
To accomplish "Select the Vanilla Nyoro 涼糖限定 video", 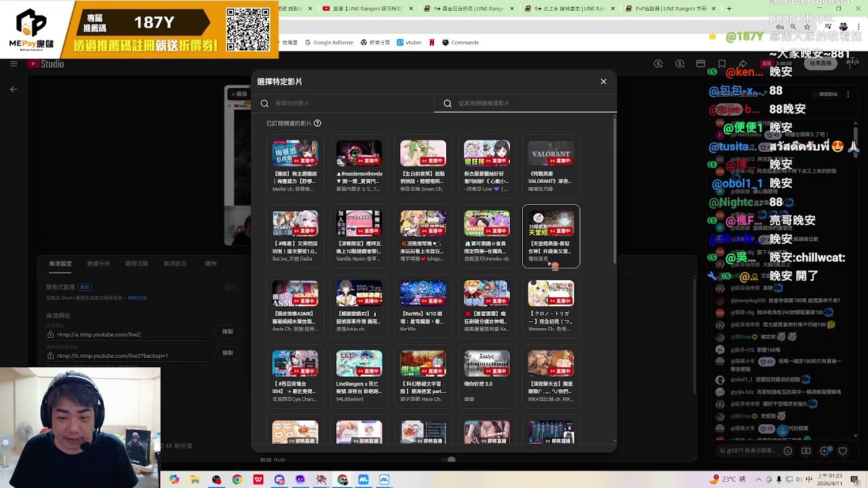I will [x=359, y=236].
